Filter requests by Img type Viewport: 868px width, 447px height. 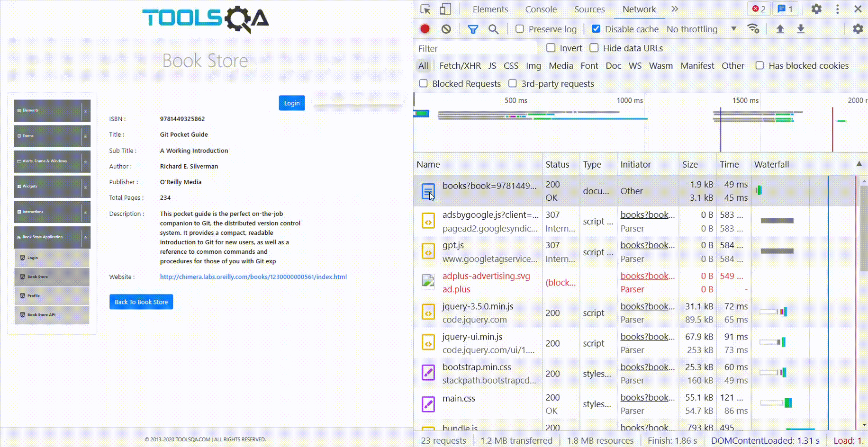coord(533,66)
